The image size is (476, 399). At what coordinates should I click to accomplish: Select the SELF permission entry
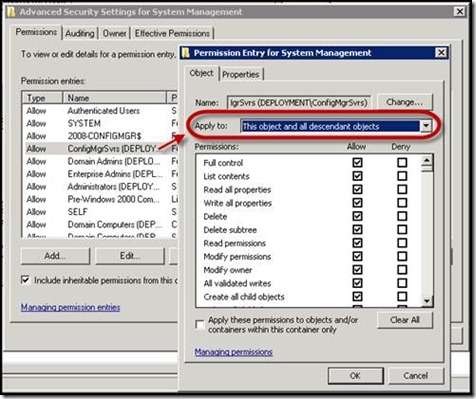point(100,212)
